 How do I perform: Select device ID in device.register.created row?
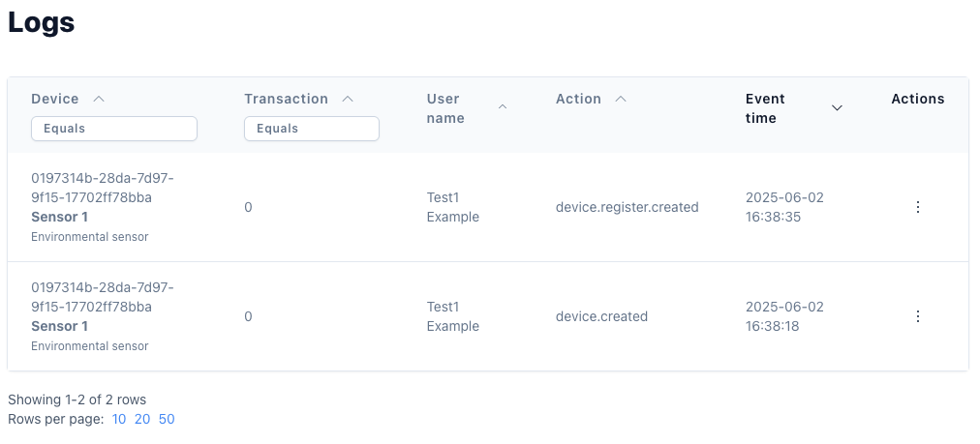click(x=103, y=188)
